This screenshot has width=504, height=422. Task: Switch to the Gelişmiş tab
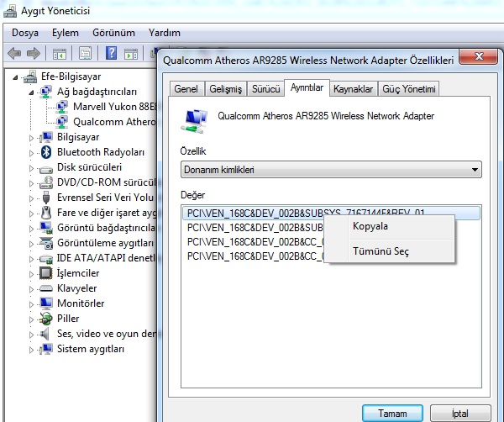click(x=226, y=89)
